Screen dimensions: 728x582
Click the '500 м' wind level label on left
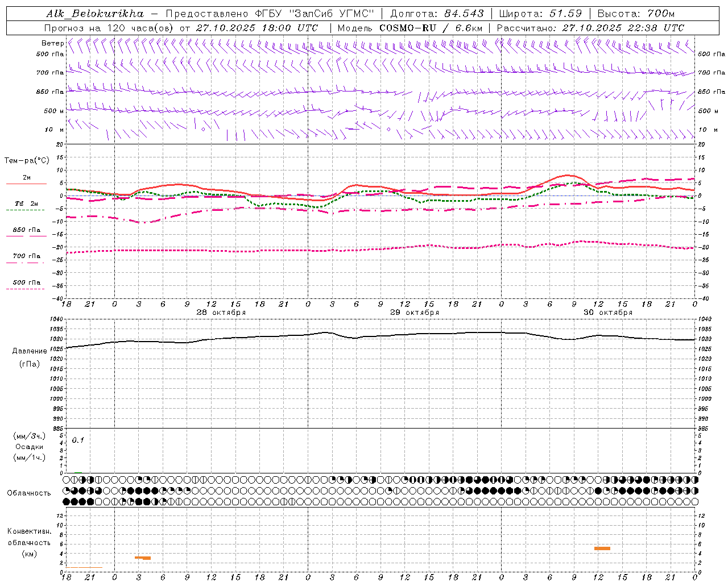(54, 111)
